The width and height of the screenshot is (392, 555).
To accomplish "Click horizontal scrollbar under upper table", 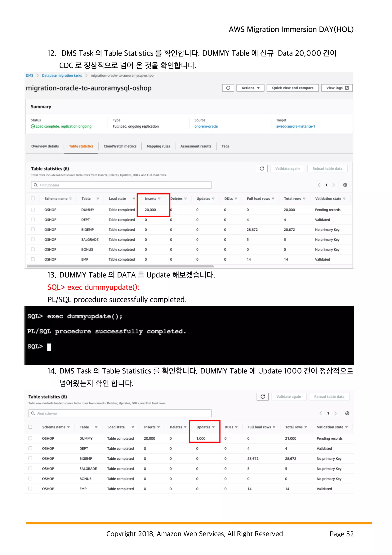I will (120, 266).
